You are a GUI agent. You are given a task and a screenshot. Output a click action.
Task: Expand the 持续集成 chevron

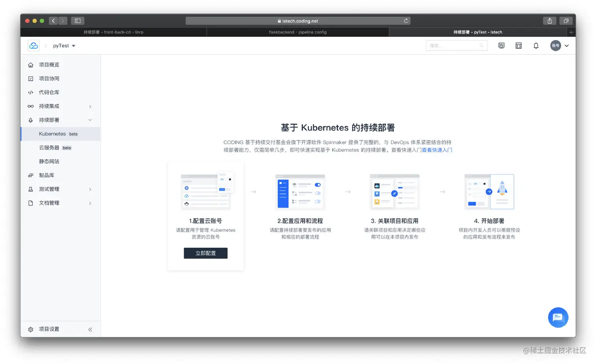[x=90, y=106]
